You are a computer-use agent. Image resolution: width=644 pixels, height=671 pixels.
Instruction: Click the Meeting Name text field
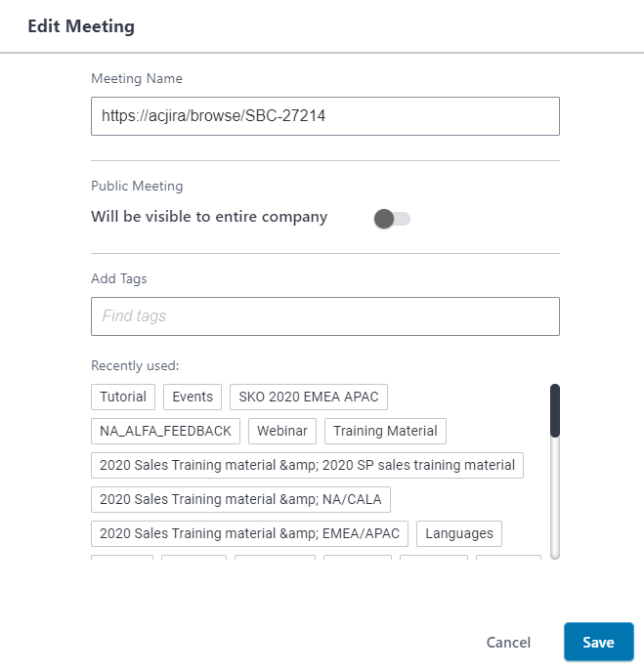(324, 115)
